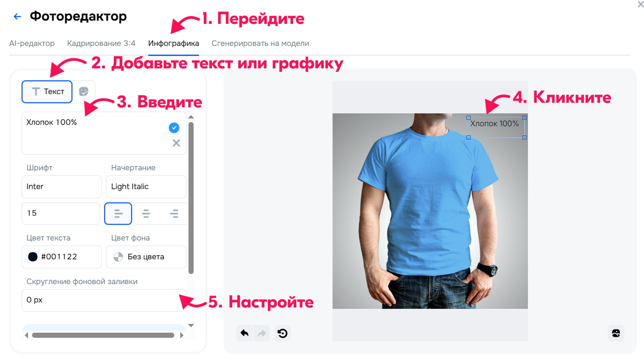The height and width of the screenshot is (363, 644).
Task: Confirm text with the blue checkmark icon
Action: pyautogui.click(x=174, y=128)
